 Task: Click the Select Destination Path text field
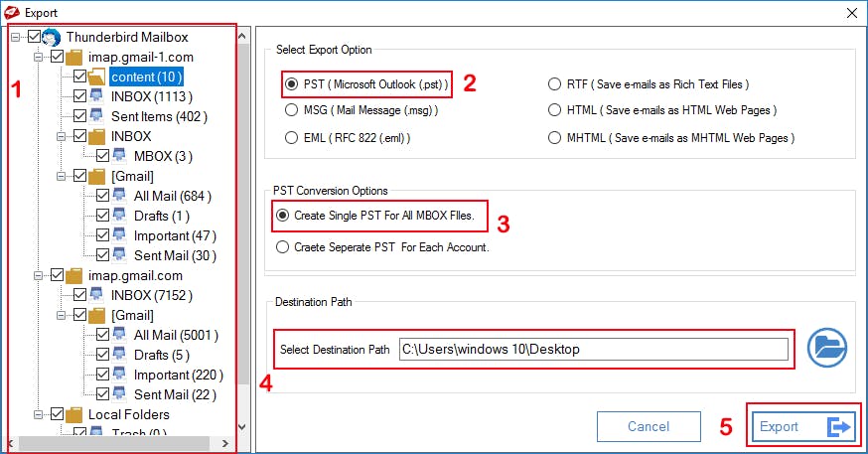pyautogui.click(x=593, y=349)
